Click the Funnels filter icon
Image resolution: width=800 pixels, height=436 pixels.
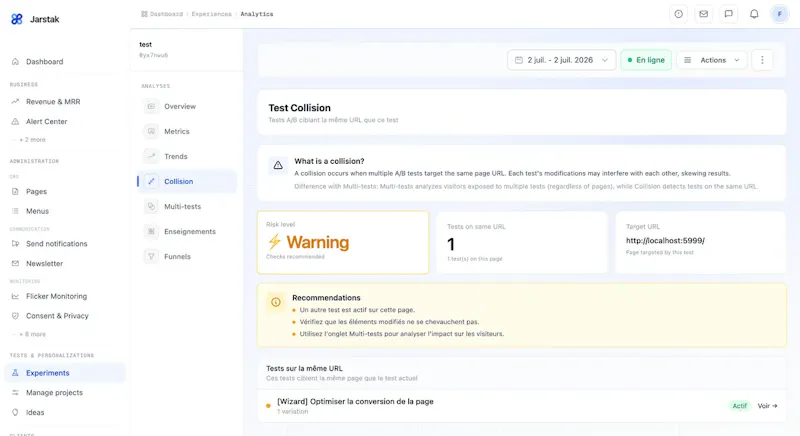(x=151, y=256)
